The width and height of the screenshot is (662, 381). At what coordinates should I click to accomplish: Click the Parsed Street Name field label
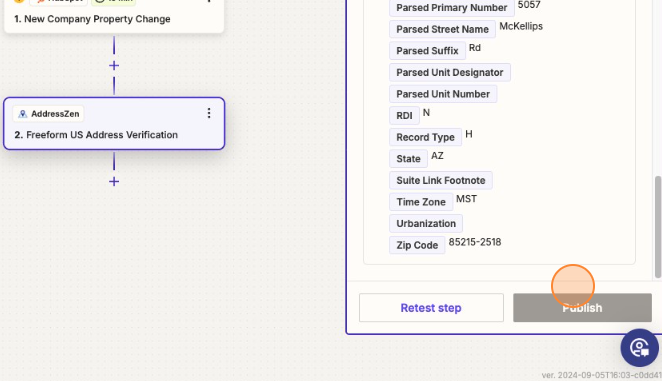click(x=442, y=29)
